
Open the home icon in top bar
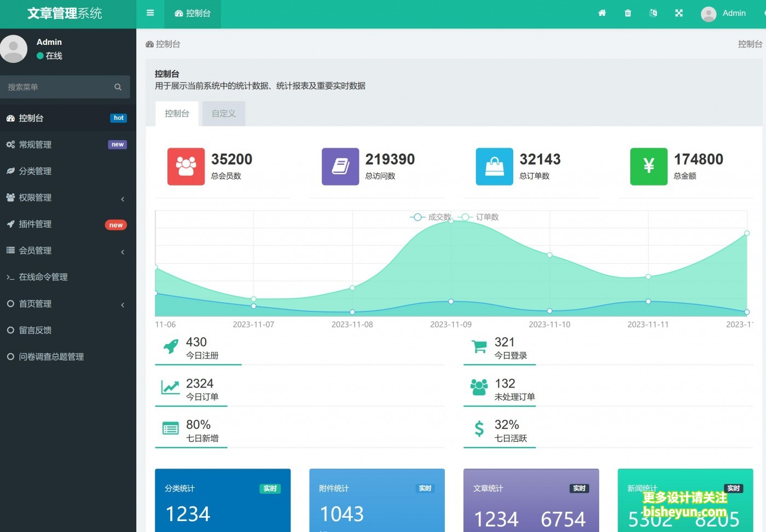click(x=602, y=13)
